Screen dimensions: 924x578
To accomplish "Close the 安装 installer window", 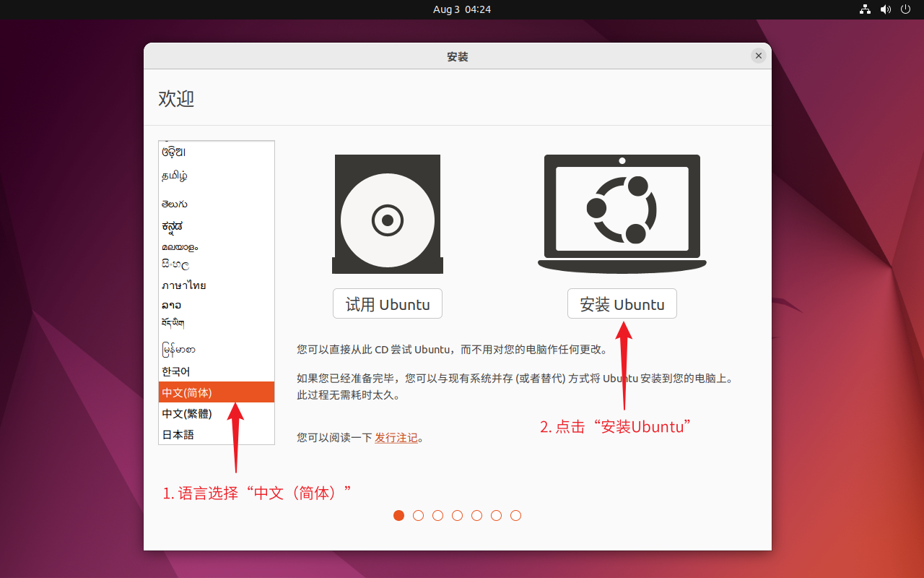I will coord(758,56).
